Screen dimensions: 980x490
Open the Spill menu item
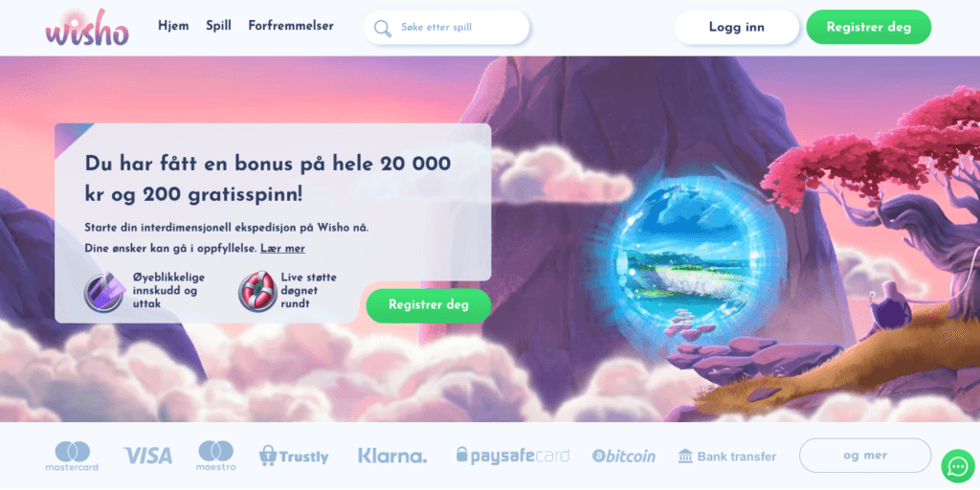click(219, 26)
